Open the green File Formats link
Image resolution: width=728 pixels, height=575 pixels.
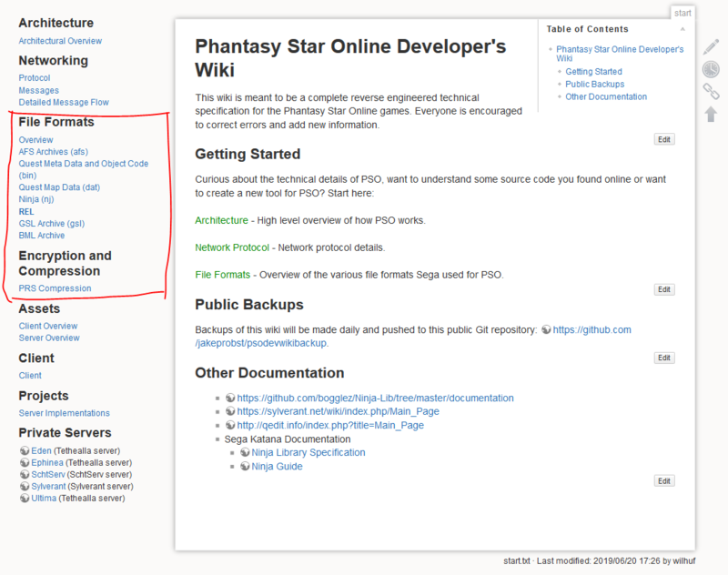point(222,275)
